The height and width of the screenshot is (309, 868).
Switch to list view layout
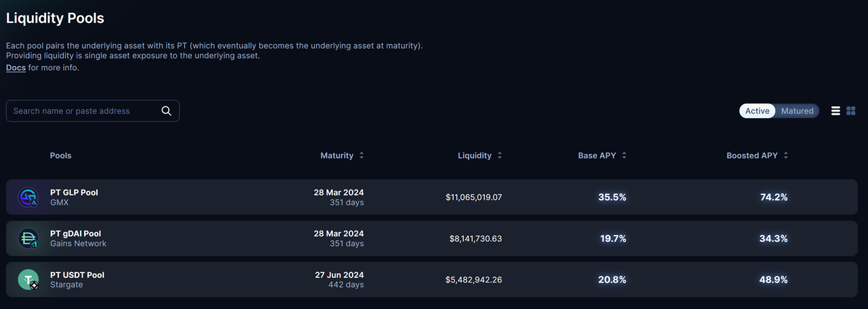835,111
